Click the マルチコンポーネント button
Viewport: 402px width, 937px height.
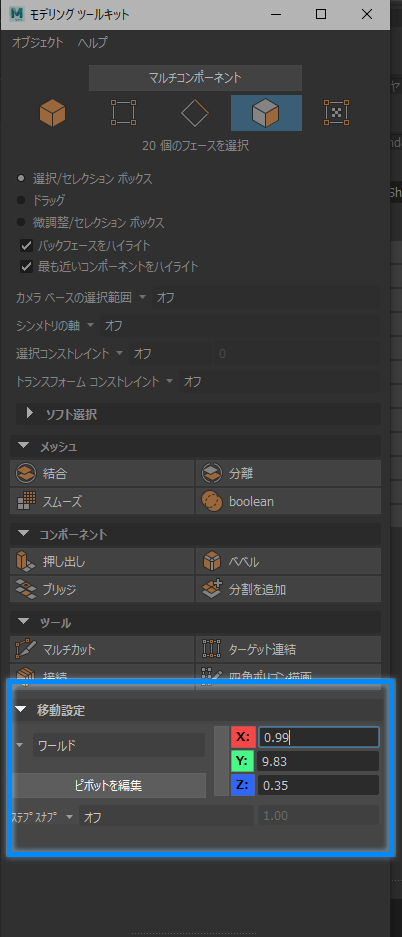[x=195, y=78]
